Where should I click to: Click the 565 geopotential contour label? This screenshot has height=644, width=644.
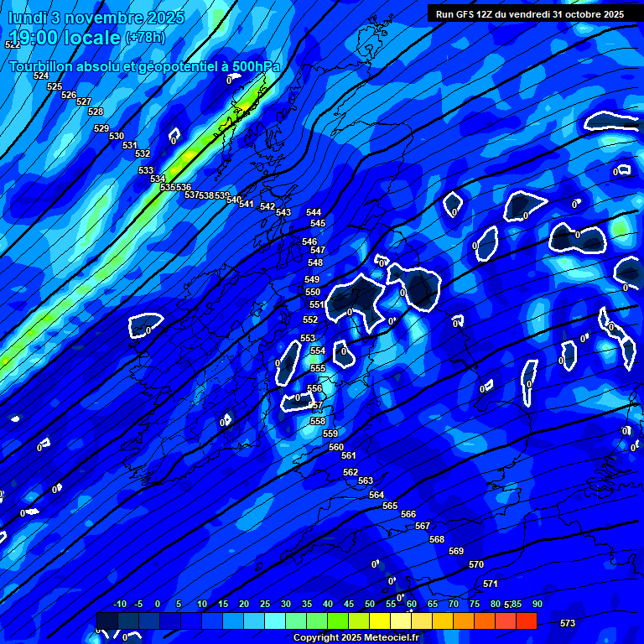[390, 506]
